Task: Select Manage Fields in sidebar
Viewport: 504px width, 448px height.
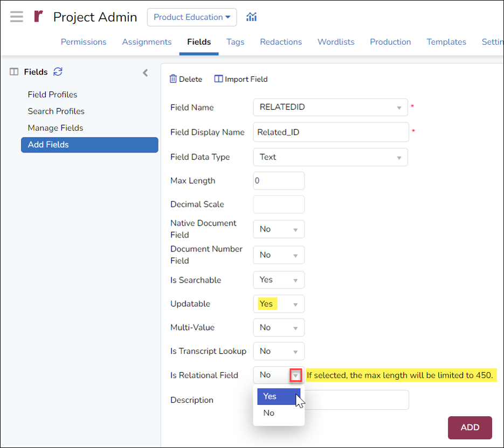Action: (56, 128)
